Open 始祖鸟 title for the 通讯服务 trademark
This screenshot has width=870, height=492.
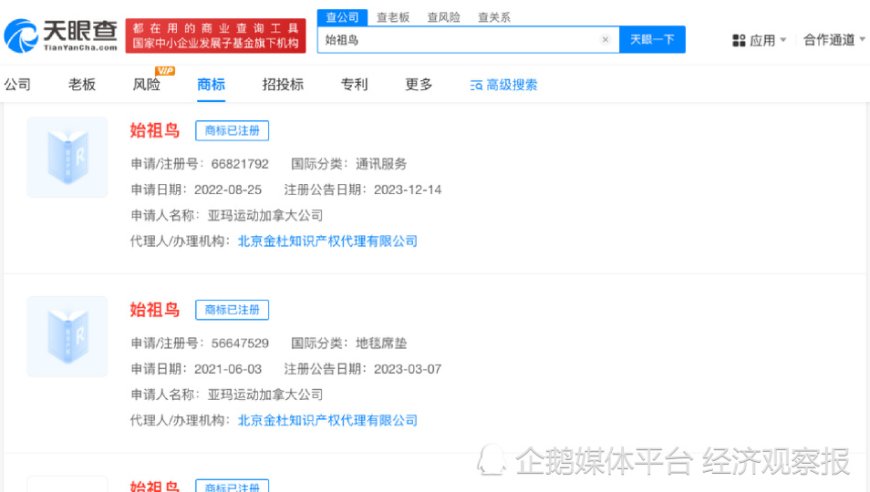tap(155, 130)
